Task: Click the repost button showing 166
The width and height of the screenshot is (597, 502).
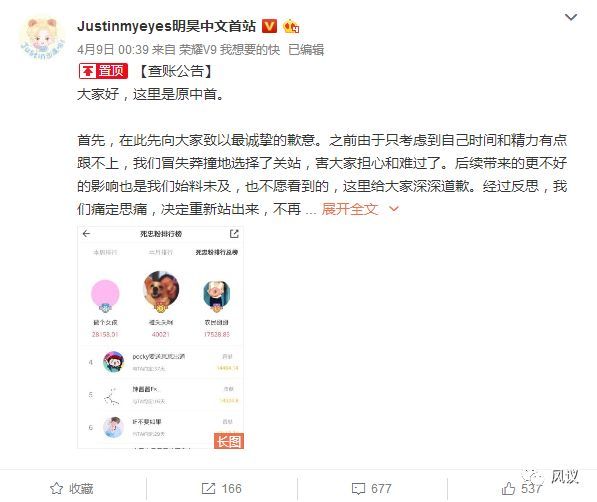Action: pos(221,489)
